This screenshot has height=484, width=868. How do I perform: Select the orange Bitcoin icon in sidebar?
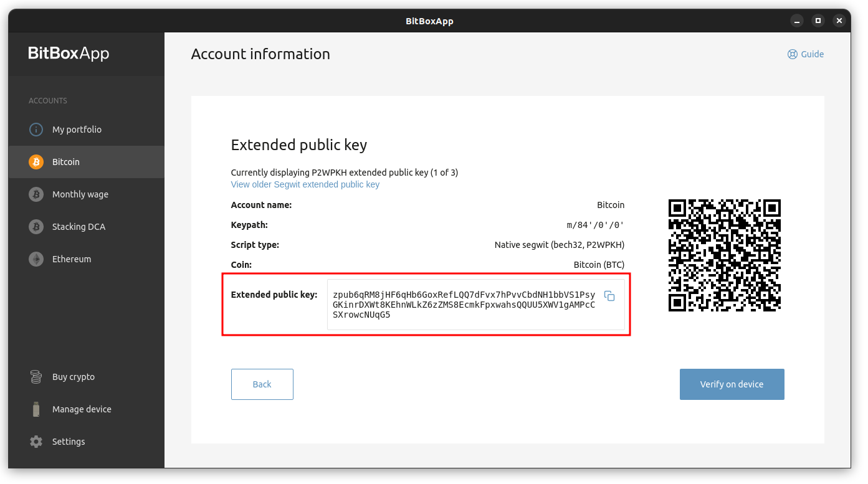36,162
